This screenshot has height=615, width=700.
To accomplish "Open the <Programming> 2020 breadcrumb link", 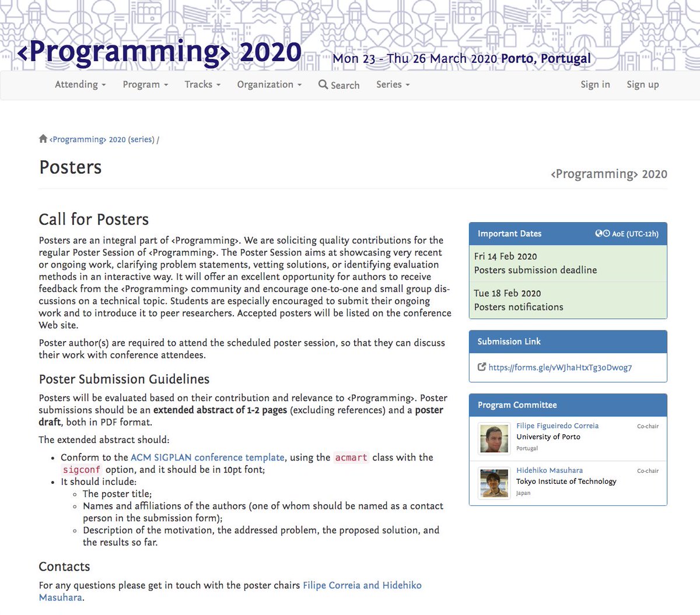I will [x=87, y=139].
